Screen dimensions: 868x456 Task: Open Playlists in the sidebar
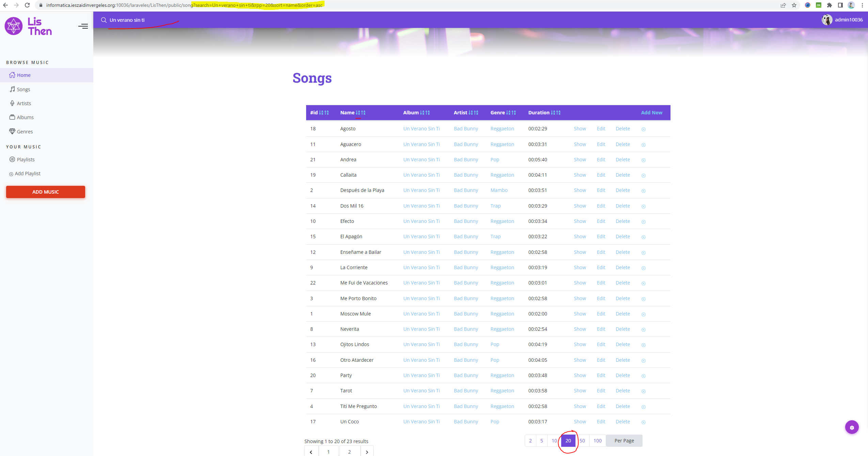pyautogui.click(x=26, y=160)
